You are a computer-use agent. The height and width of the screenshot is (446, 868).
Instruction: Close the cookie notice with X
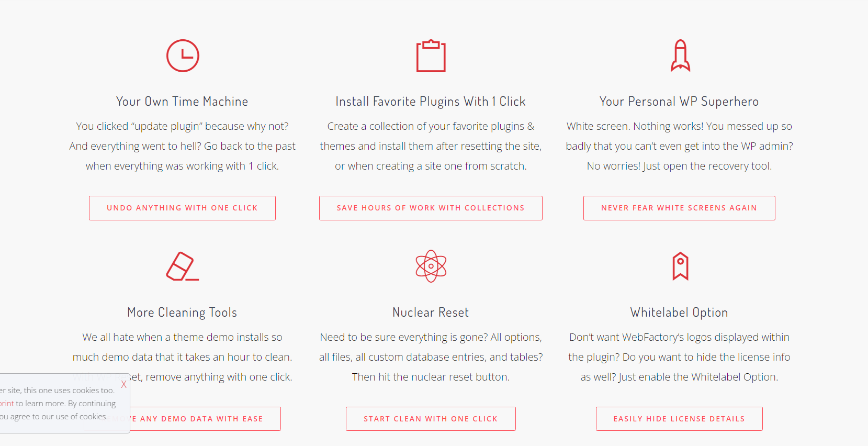point(123,384)
